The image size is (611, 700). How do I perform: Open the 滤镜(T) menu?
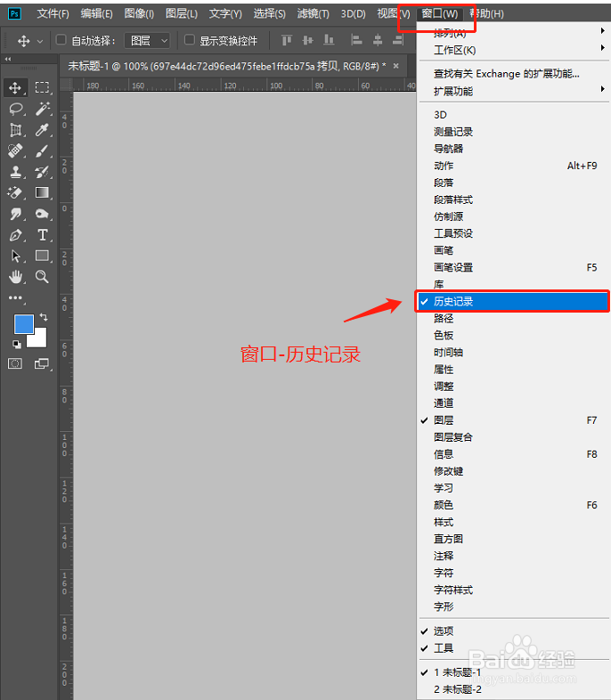pyautogui.click(x=314, y=14)
